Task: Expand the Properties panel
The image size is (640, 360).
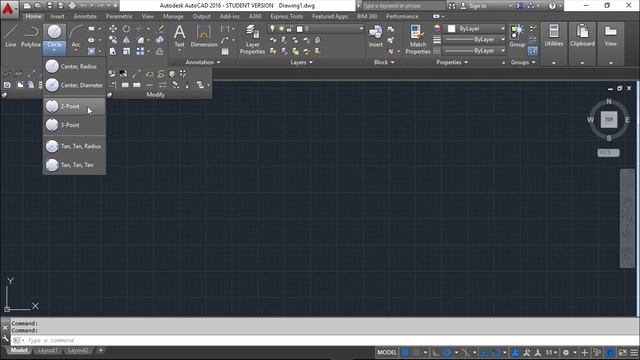Action: point(452,62)
